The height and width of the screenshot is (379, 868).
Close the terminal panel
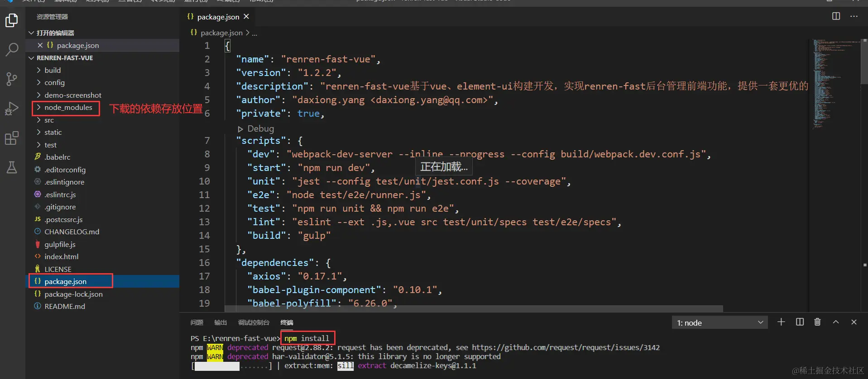click(854, 322)
